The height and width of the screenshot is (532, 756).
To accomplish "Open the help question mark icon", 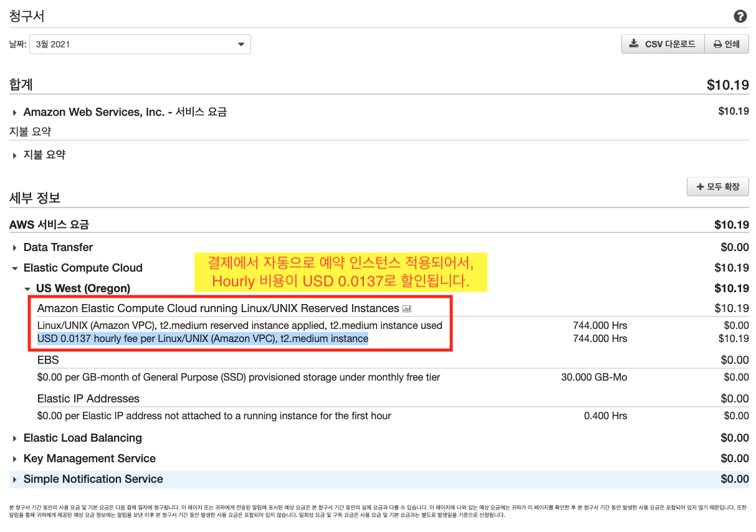I will click(740, 17).
